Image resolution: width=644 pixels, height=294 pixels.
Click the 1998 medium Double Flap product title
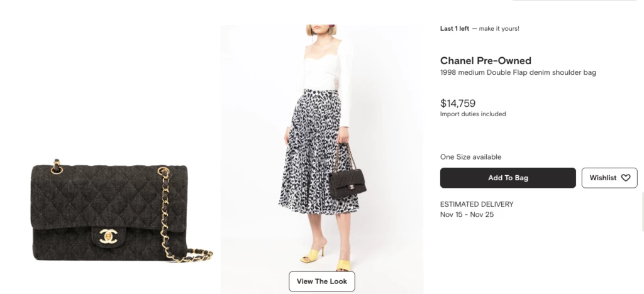pyautogui.click(x=518, y=72)
